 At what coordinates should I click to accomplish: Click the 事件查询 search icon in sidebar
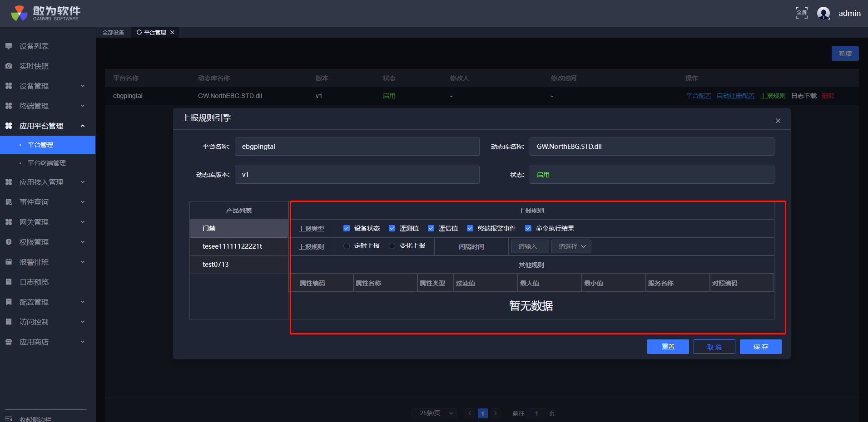(x=9, y=202)
